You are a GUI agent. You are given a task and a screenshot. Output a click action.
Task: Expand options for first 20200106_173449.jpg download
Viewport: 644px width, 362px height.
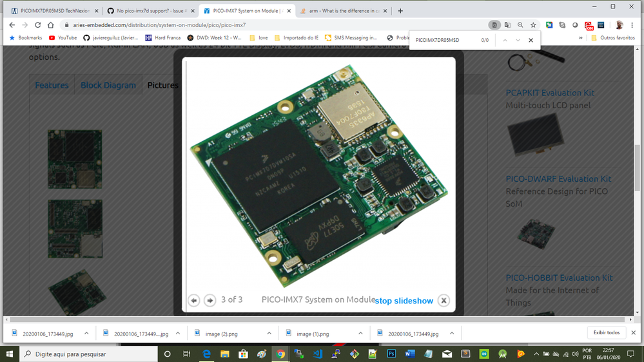point(86,334)
